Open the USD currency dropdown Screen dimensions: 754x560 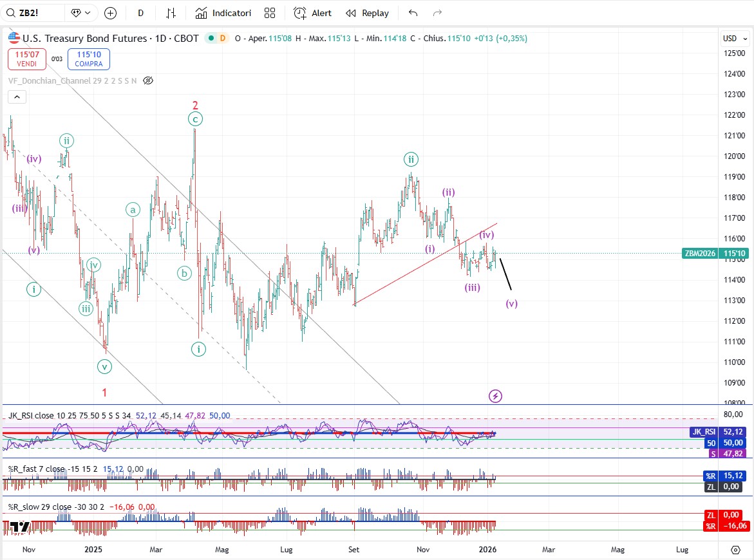pyautogui.click(x=733, y=38)
